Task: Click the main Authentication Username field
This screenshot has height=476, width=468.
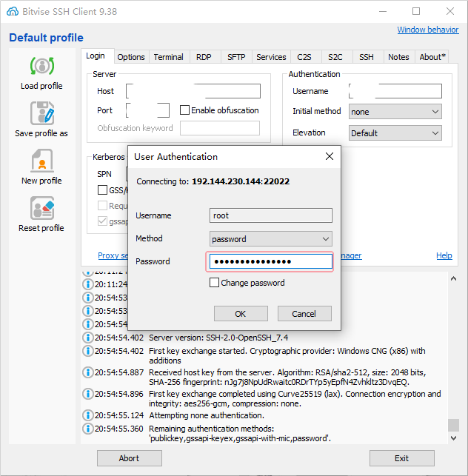Action: 395,91
